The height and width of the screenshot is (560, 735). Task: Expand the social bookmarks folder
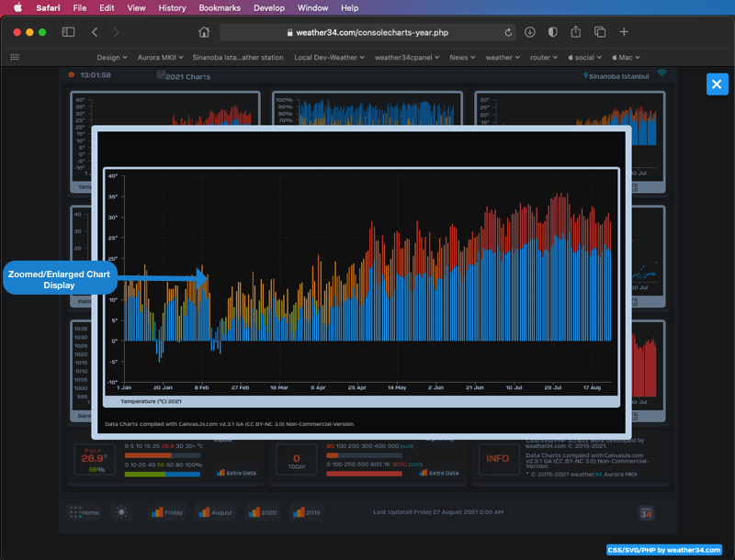pos(584,57)
